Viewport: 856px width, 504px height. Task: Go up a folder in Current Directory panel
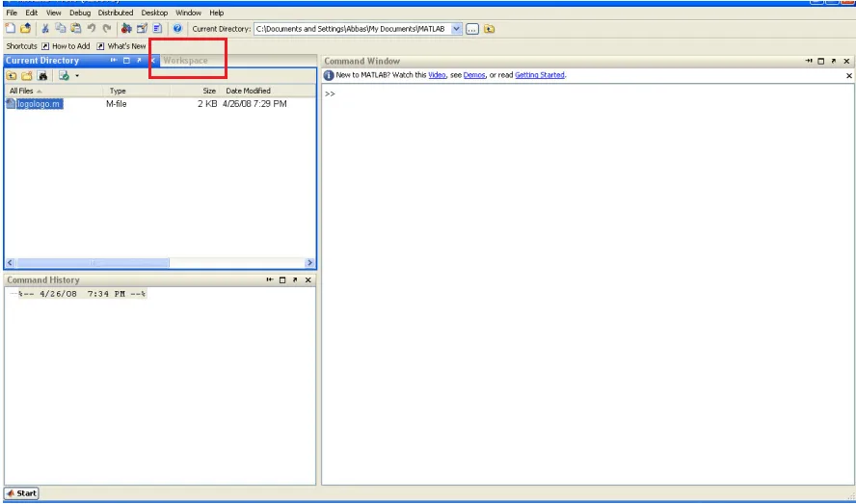point(12,76)
